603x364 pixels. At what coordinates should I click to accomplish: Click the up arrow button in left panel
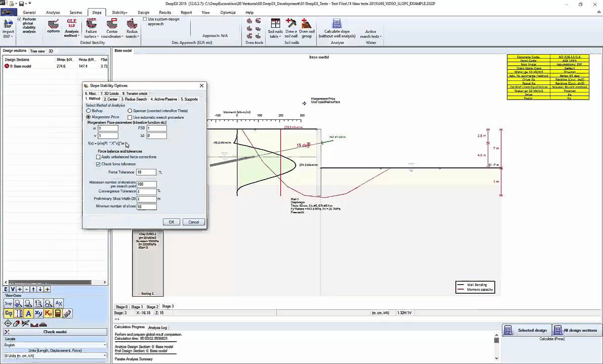33,290
